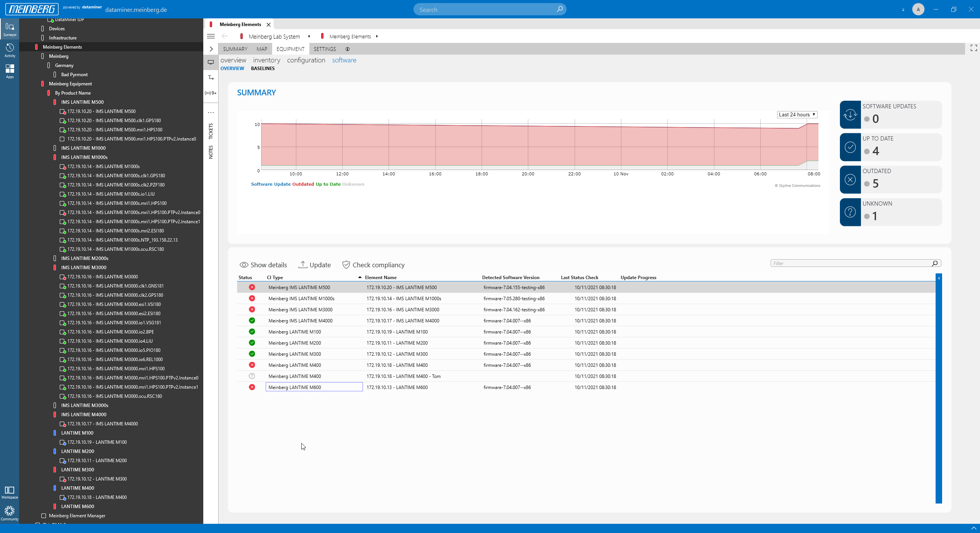The width and height of the screenshot is (980, 533).
Task: Toggle the Software Update legend entry
Action: [x=271, y=184]
